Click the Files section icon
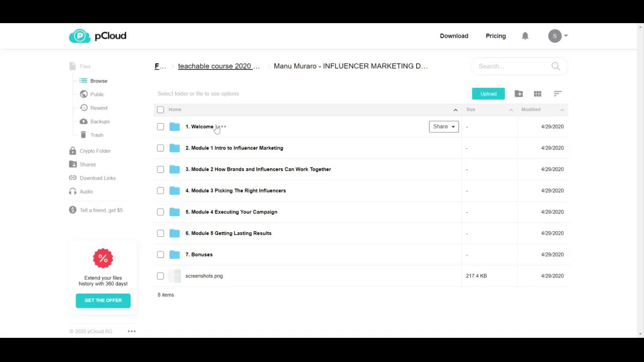Screen dimensions: 644x362 pyautogui.click(x=72, y=66)
